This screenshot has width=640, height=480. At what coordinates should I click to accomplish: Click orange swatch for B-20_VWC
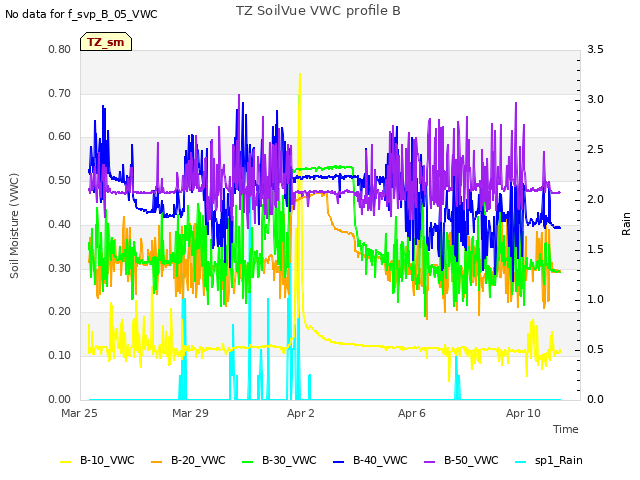(157, 462)
